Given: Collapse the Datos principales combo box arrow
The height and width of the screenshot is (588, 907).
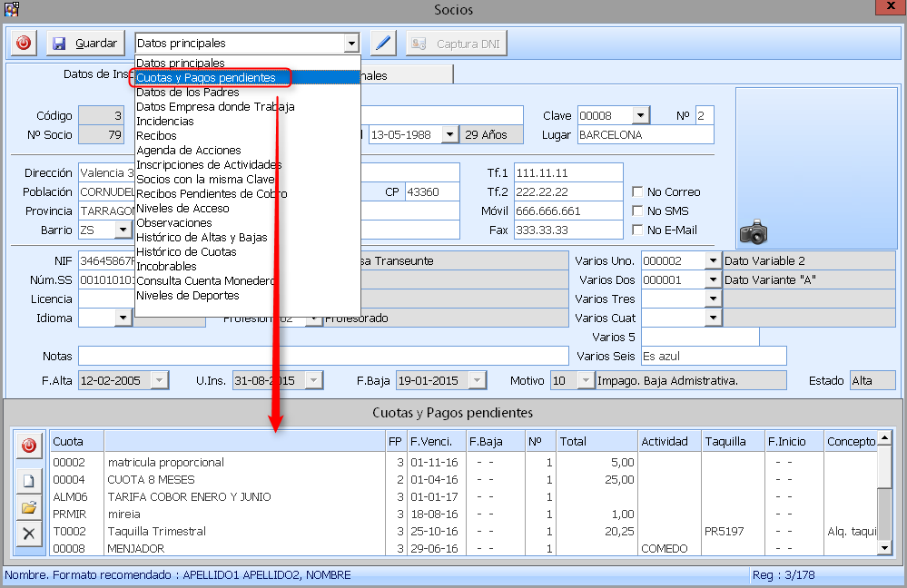Looking at the screenshot, I should (351, 44).
